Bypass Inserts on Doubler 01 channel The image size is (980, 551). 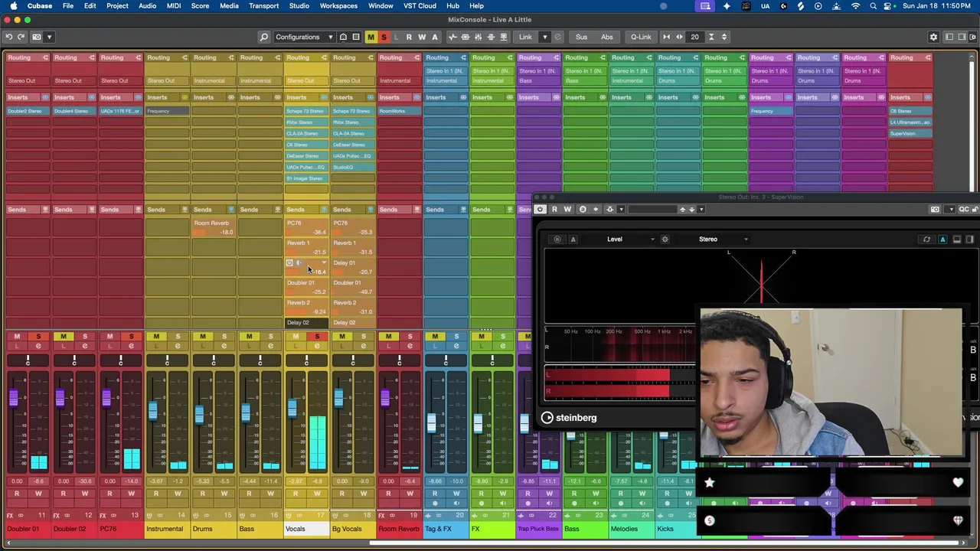click(45, 97)
